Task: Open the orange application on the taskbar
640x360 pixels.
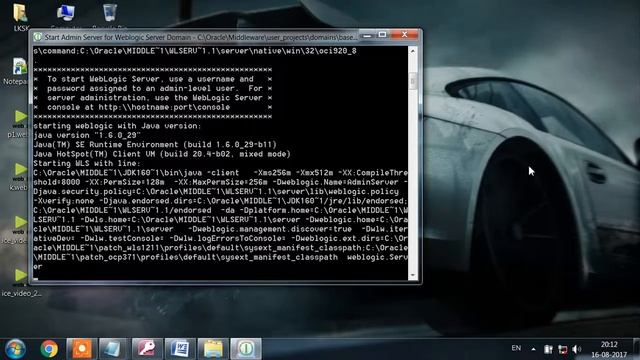Action: coord(82,349)
